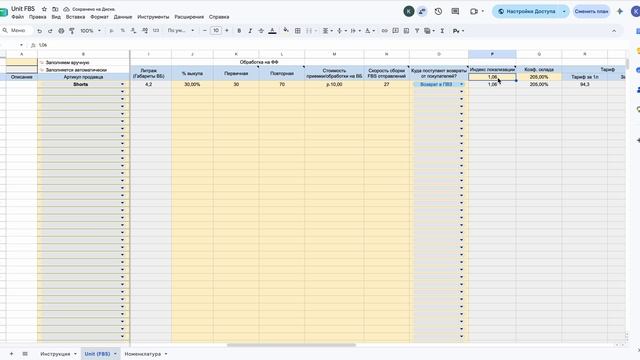Undo the last action in the toolbar

pos(40,31)
